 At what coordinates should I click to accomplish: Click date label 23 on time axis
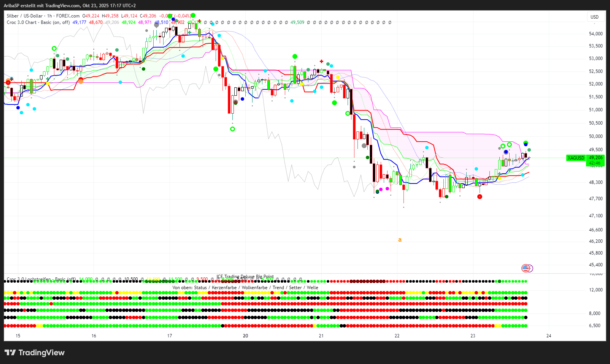coord(473,336)
